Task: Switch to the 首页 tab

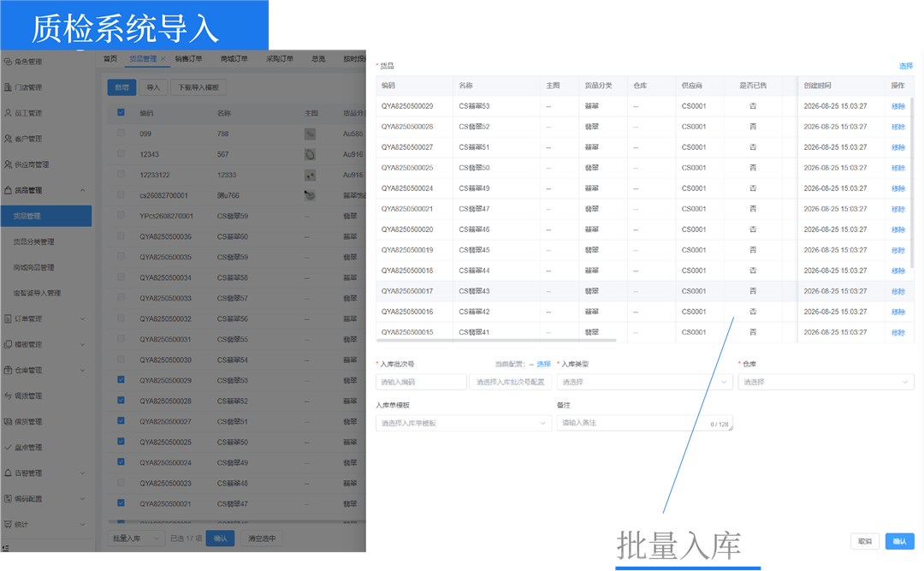Action: (x=110, y=58)
